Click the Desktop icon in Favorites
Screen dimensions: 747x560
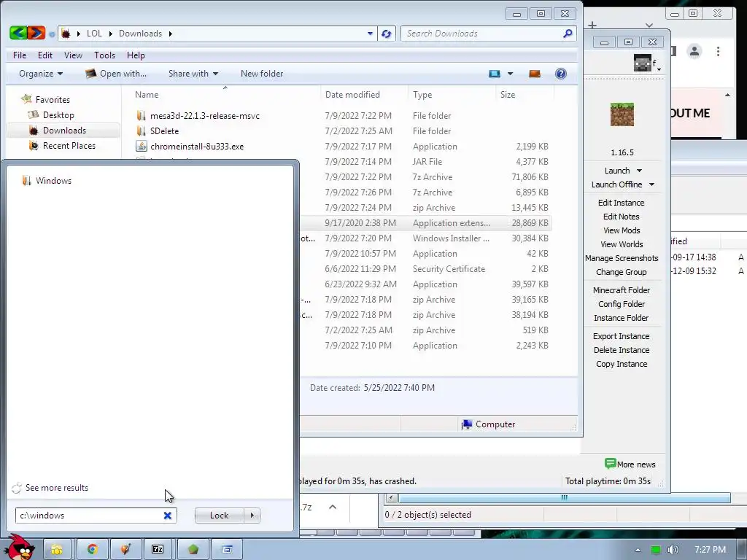pos(34,114)
